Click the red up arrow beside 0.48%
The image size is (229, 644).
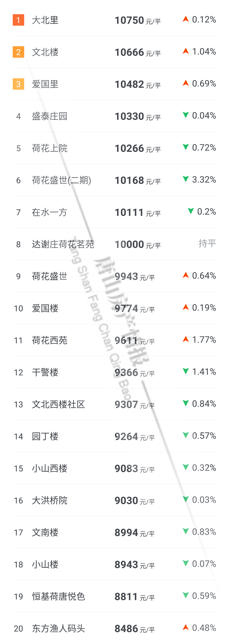(x=186, y=627)
